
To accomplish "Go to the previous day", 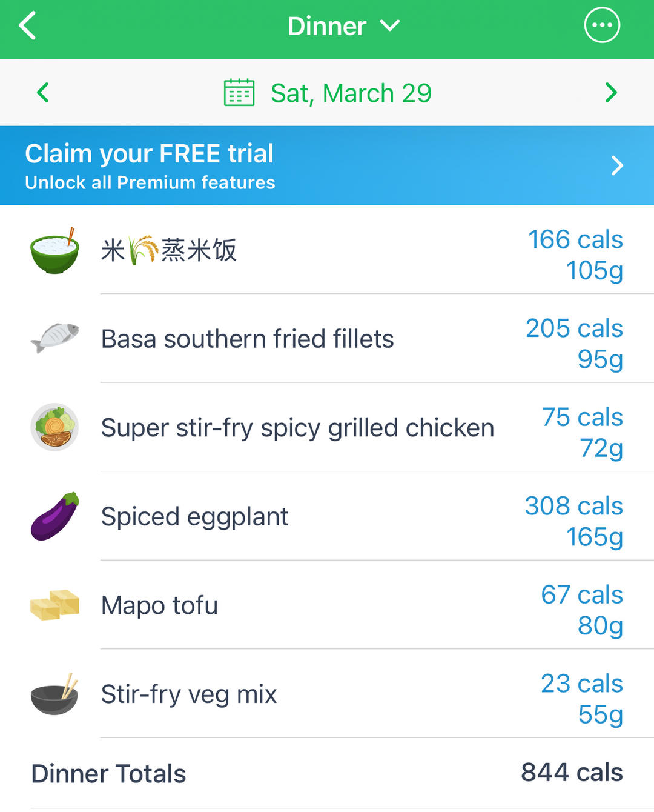I will 42,93.
